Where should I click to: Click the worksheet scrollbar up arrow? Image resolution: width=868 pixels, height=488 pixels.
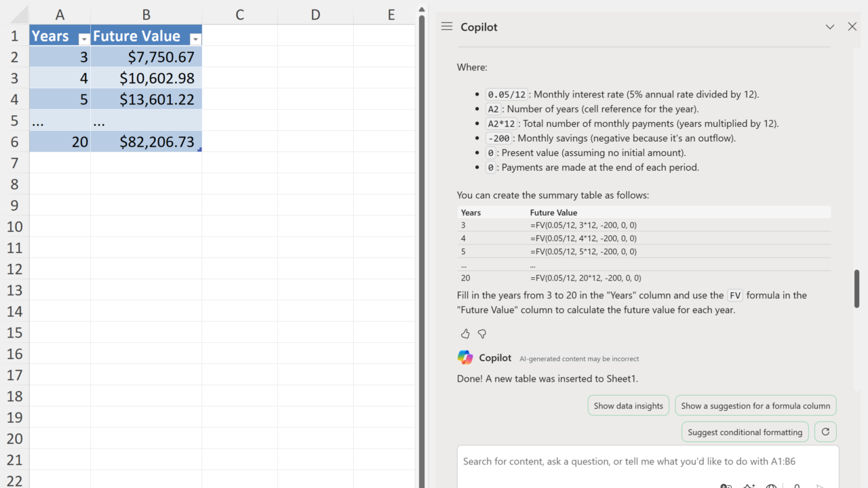click(421, 9)
